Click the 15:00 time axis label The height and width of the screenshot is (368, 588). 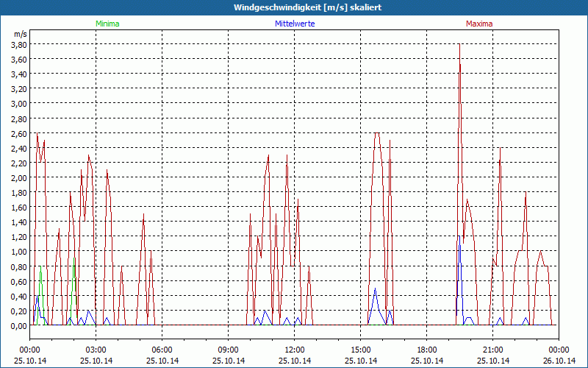pos(360,350)
